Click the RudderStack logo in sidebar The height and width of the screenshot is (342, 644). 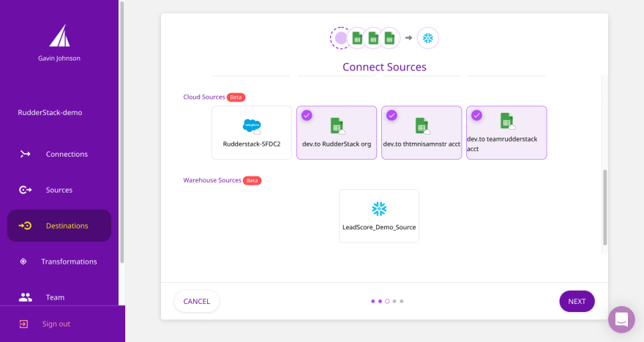tap(59, 36)
